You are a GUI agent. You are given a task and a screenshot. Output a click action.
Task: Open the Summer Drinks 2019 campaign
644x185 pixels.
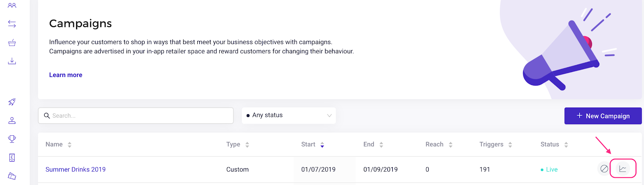(76, 169)
